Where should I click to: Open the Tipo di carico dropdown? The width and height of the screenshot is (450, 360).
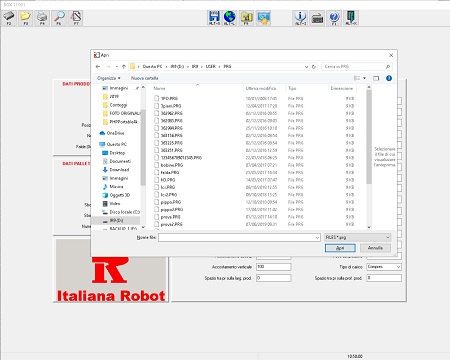pos(384,267)
